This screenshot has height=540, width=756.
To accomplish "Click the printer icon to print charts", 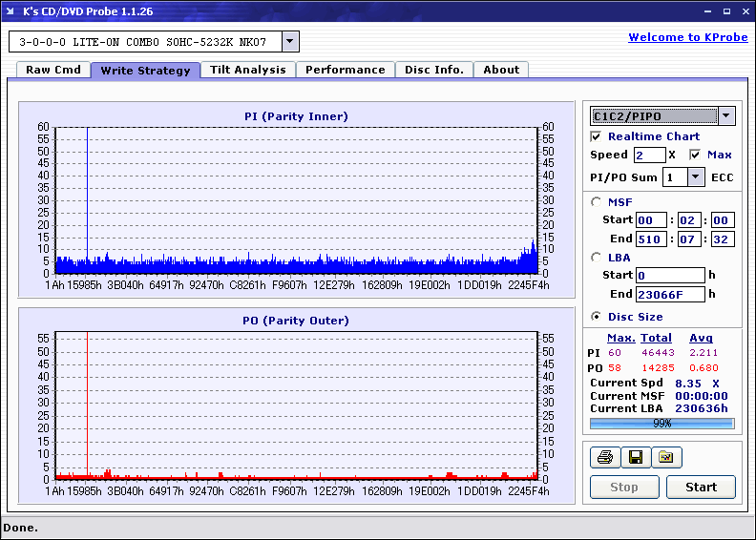I will (604, 458).
